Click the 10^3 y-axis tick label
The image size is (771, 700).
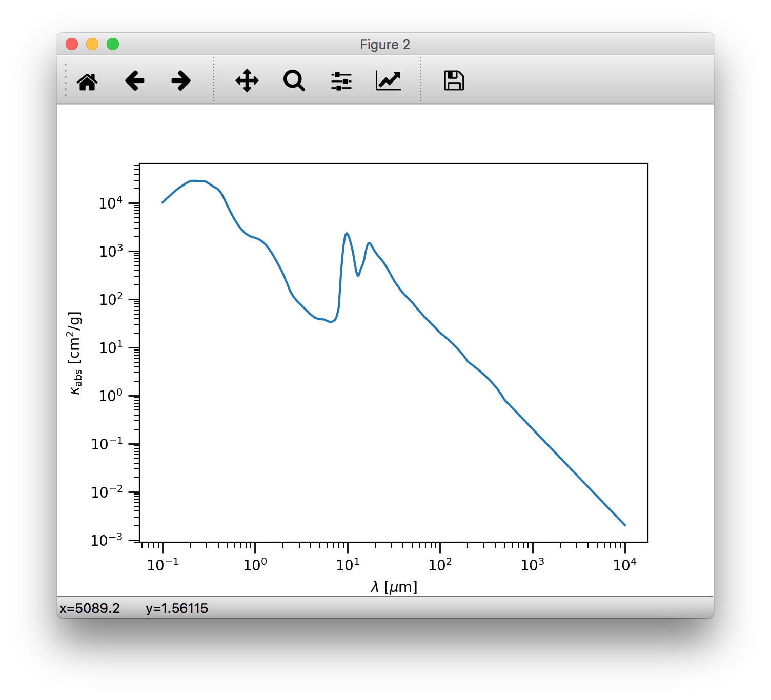pos(111,251)
